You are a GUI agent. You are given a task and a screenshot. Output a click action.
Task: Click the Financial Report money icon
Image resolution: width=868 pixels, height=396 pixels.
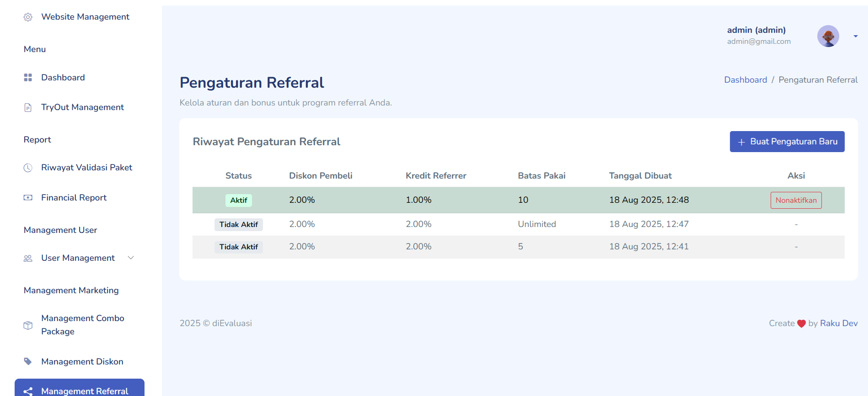28,198
